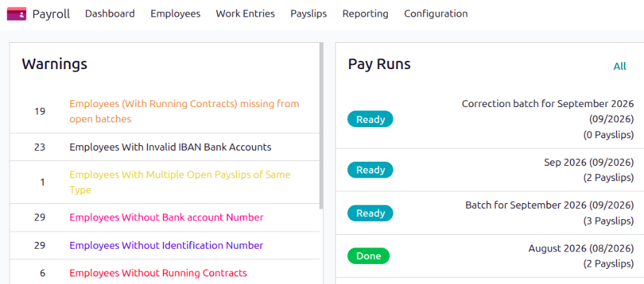
Task: Expand the Reporting menu
Action: (365, 14)
